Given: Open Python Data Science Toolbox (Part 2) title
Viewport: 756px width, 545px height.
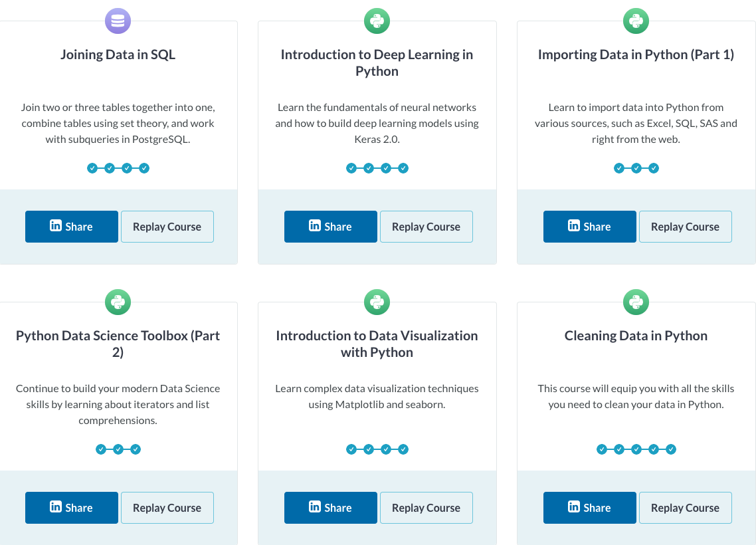Looking at the screenshot, I should [x=118, y=344].
